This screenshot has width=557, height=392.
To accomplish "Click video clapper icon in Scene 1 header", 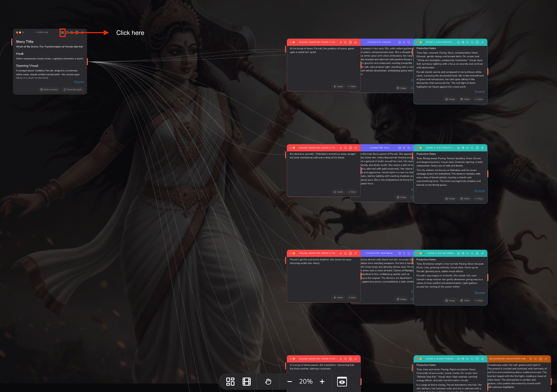I will pyautogui.click(x=463, y=42).
